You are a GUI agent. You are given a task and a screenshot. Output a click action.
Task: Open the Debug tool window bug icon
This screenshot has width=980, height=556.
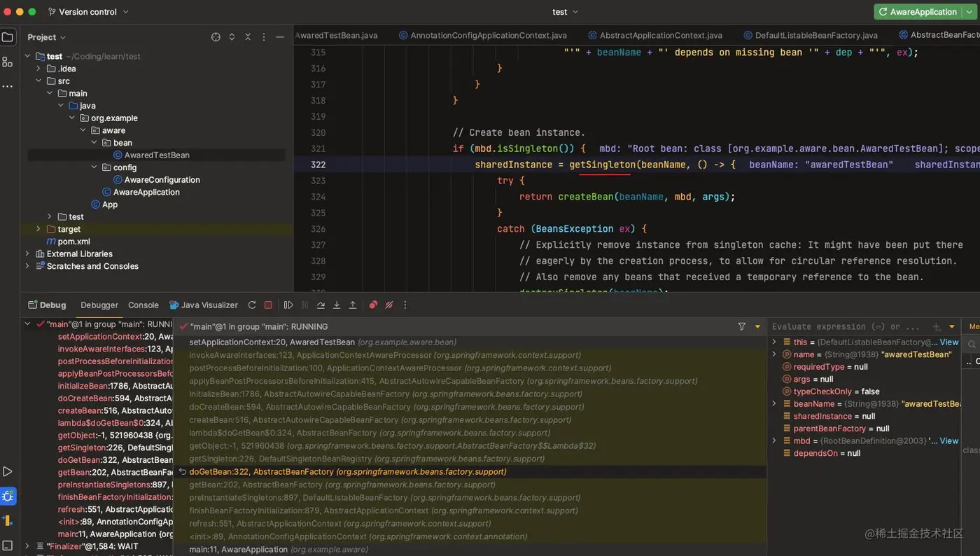click(x=8, y=496)
